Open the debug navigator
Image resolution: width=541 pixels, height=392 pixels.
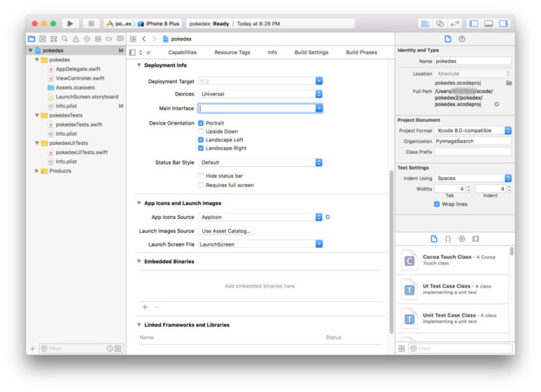[x=98, y=39]
